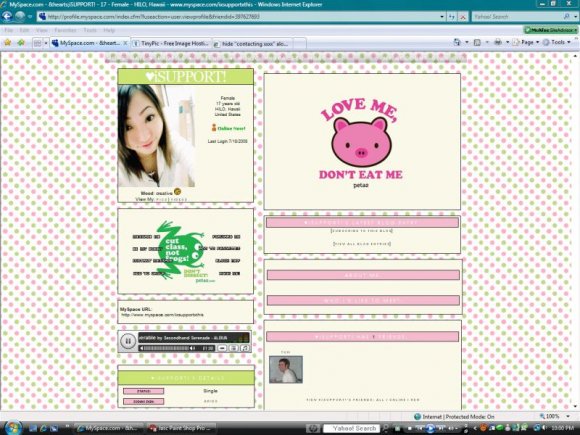Image resolution: width=580 pixels, height=435 pixels.
Task: Click Subscribe to this blog link
Action: coord(361,231)
